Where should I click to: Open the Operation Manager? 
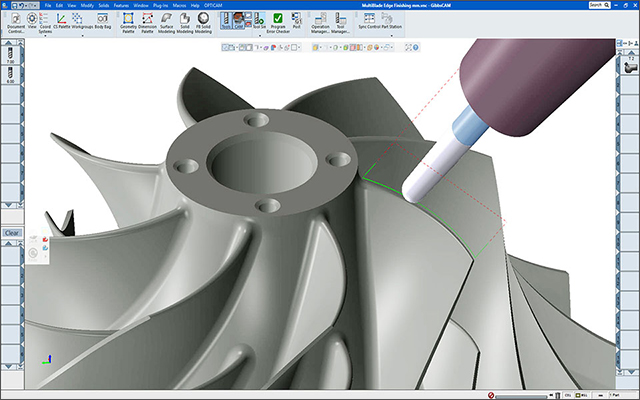321,24
